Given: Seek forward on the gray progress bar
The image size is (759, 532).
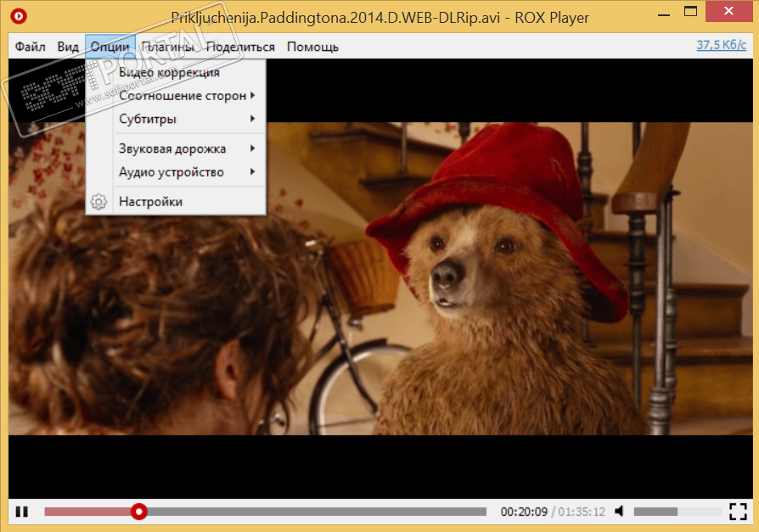Looking at the screenshot, I should [317, 511].
